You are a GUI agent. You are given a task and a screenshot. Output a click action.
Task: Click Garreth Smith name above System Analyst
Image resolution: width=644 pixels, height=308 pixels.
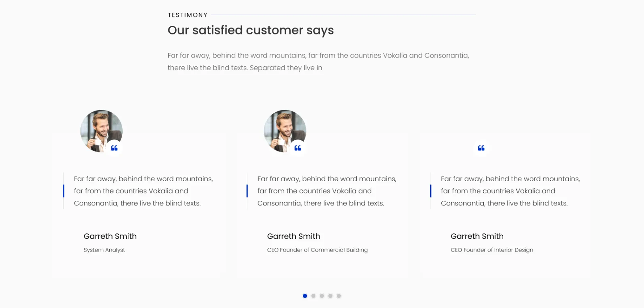coord(110,236)
